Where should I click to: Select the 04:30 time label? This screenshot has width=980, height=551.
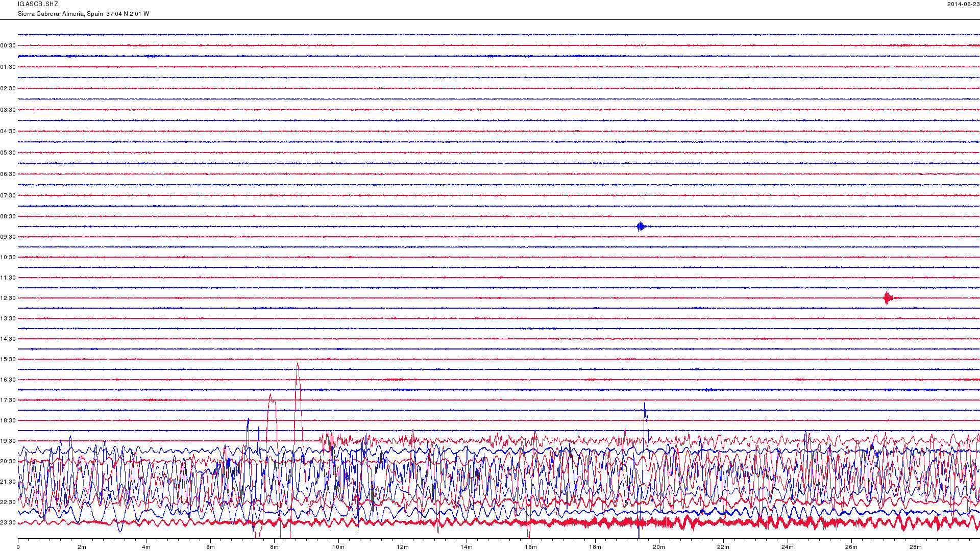(8, 132)
